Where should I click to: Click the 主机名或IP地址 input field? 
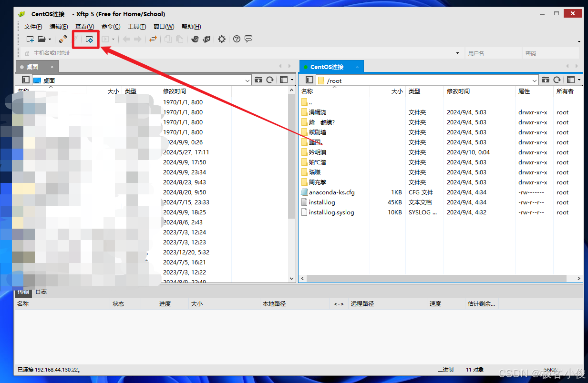tap(242, 53)
